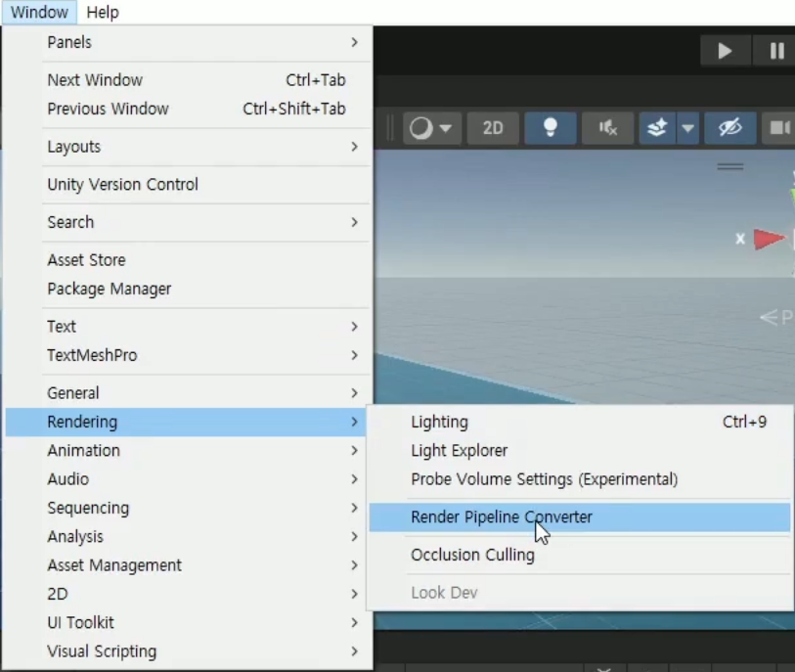
Task: Expand the Layouts submenu
Action: coord(189,147)
